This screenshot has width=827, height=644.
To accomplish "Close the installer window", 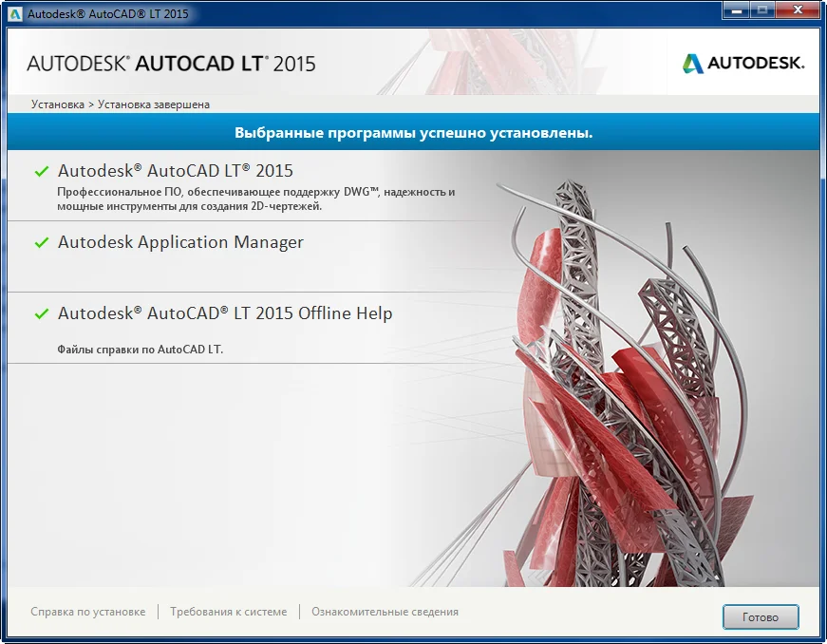I will point(798,10).
